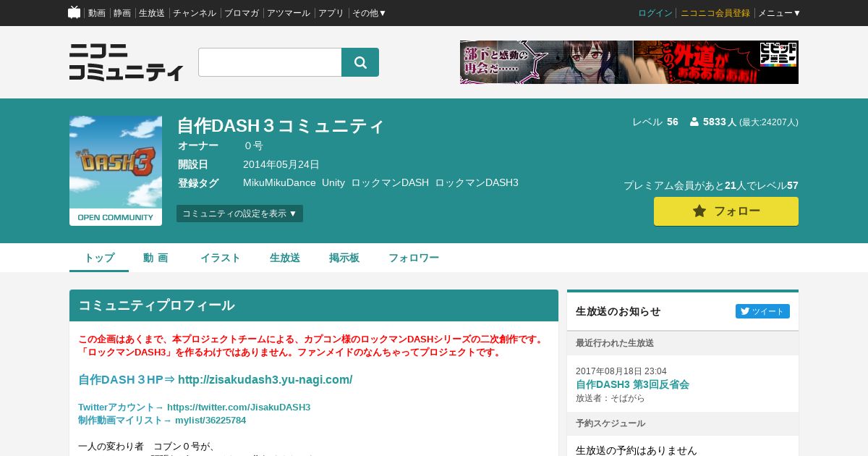
Task: Switch to the 掲示板 tab
Action: click(x=344, y=258)
